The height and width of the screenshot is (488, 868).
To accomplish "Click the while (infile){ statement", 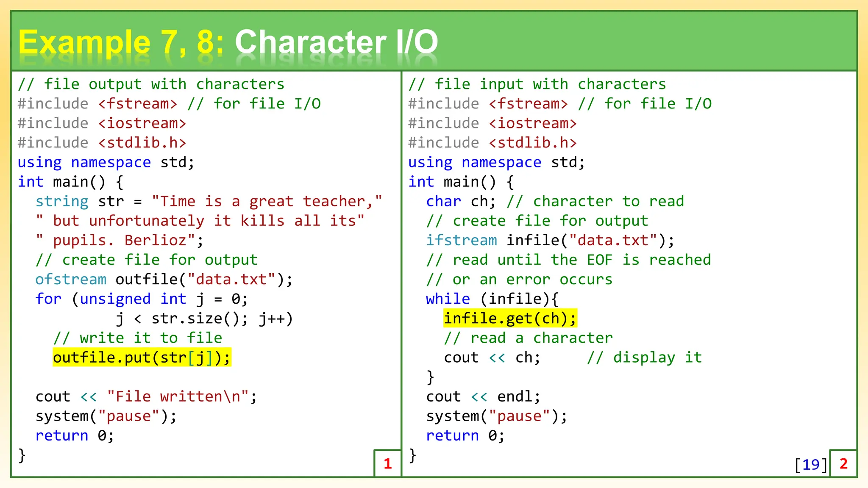I will (492, 299).
